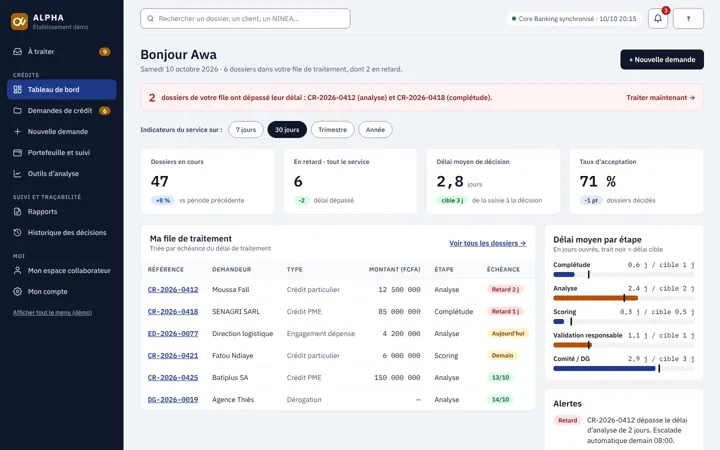Click the Mon espace collaborateur person icon
Screen dimensions: 720x450
17,271
